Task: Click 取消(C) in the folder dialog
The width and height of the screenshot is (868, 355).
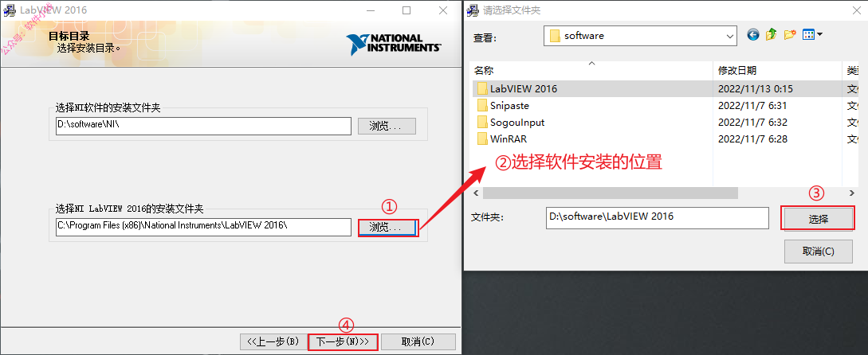Action: 818,251
